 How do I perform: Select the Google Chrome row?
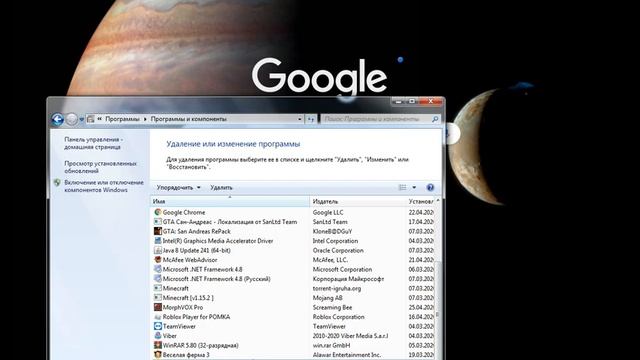292,212
